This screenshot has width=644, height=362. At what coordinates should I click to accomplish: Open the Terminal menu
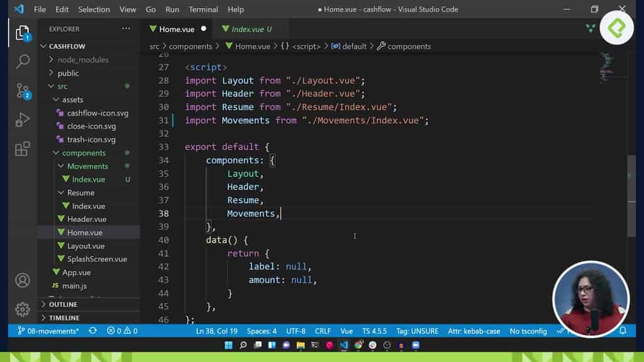203,9
